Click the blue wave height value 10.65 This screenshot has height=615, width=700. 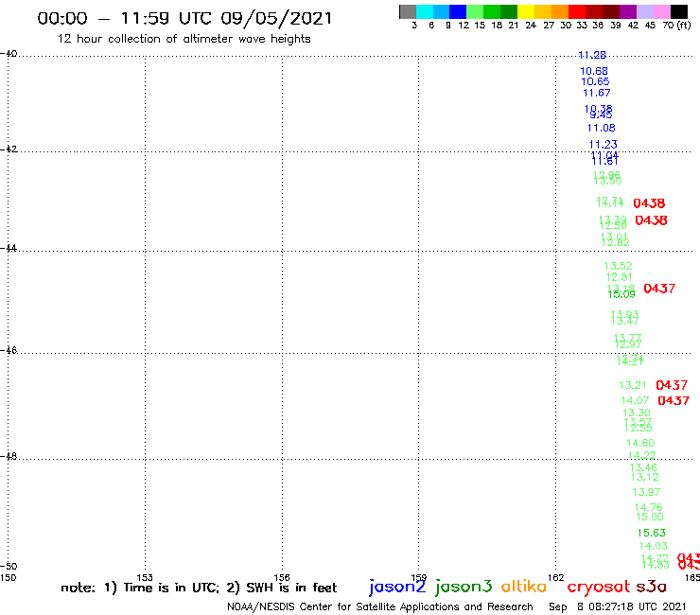tap(595, 81)
